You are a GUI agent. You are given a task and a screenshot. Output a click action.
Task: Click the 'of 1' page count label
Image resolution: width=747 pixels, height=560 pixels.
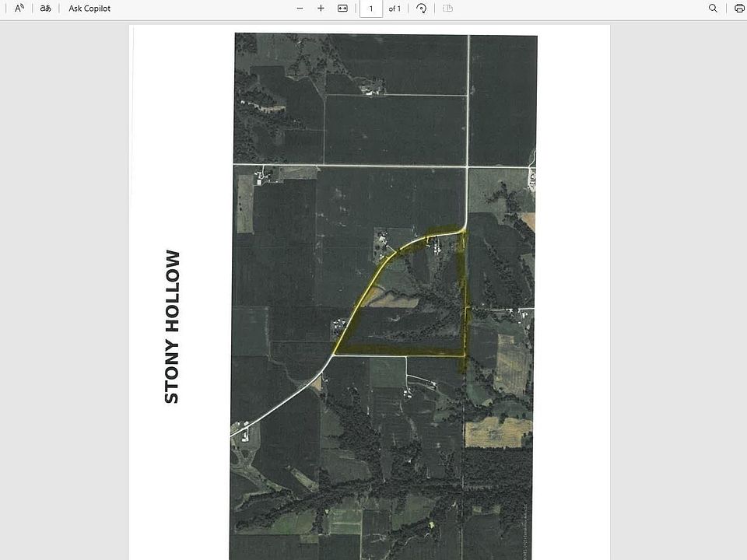click(395, 9)
